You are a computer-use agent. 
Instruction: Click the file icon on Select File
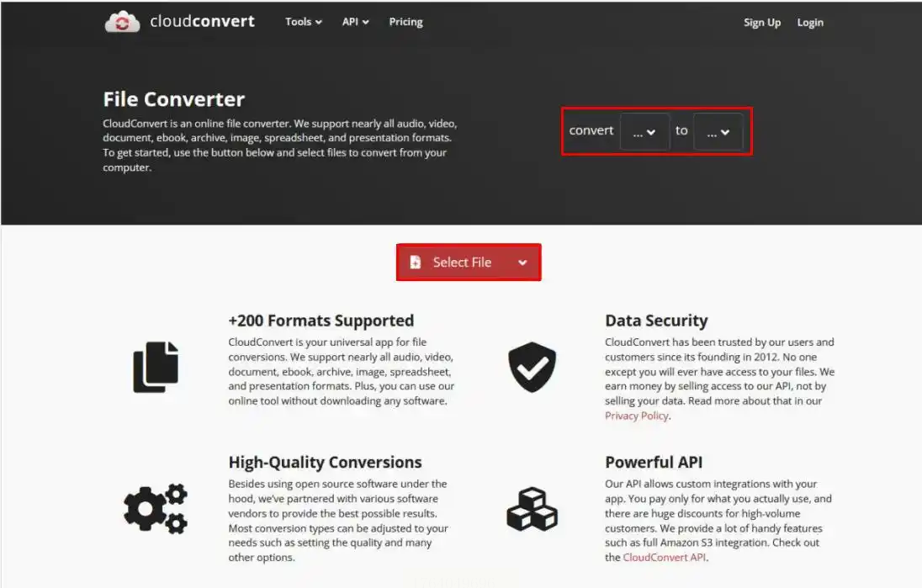(x=415, y=262)
